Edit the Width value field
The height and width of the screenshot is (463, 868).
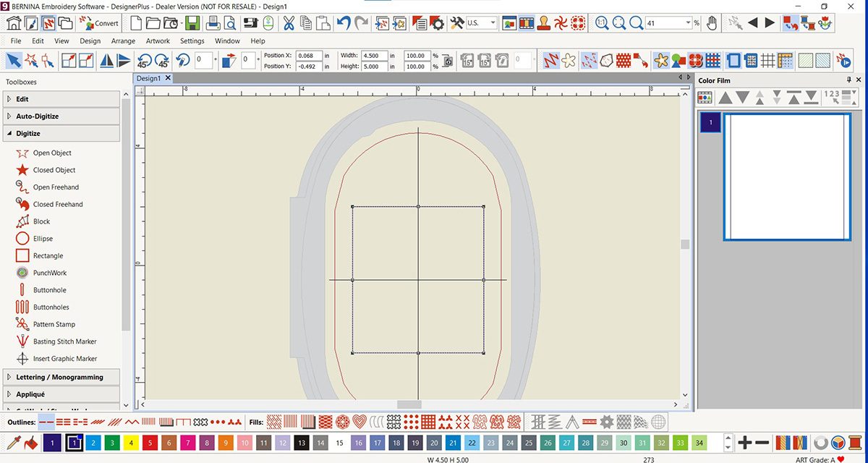pos(375,55)
